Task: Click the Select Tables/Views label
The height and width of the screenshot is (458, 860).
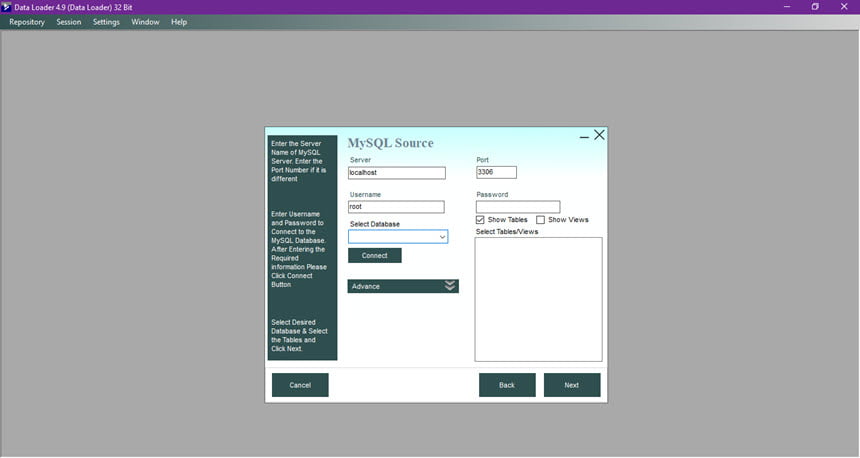Action: tap(507, 231)
